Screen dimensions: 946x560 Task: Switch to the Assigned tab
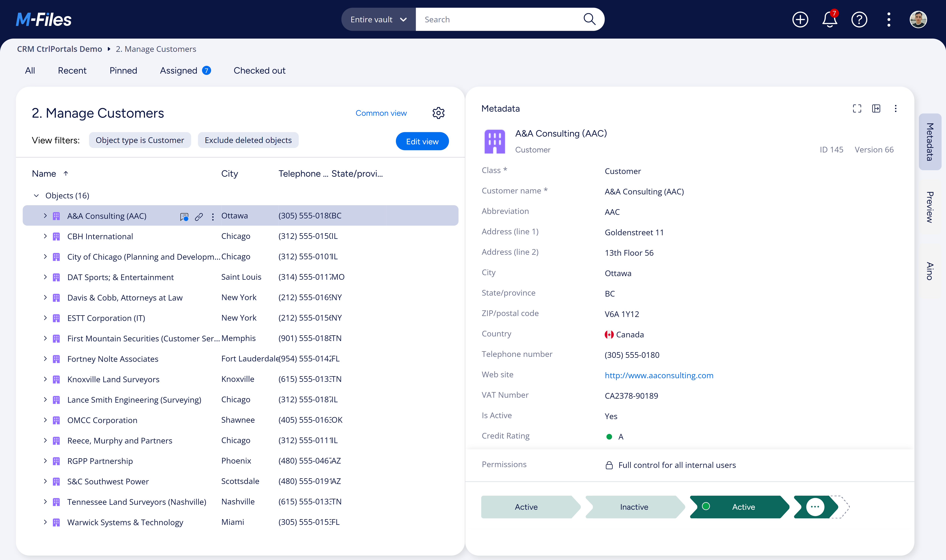178,70
